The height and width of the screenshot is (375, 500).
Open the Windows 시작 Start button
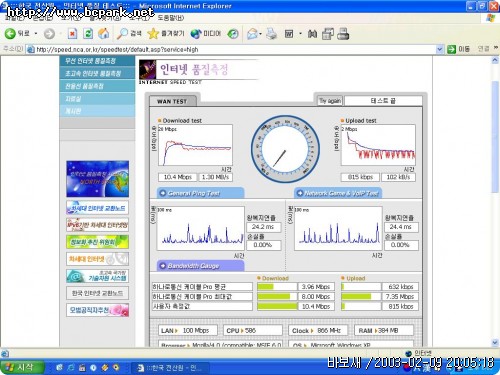coord(22,367)
